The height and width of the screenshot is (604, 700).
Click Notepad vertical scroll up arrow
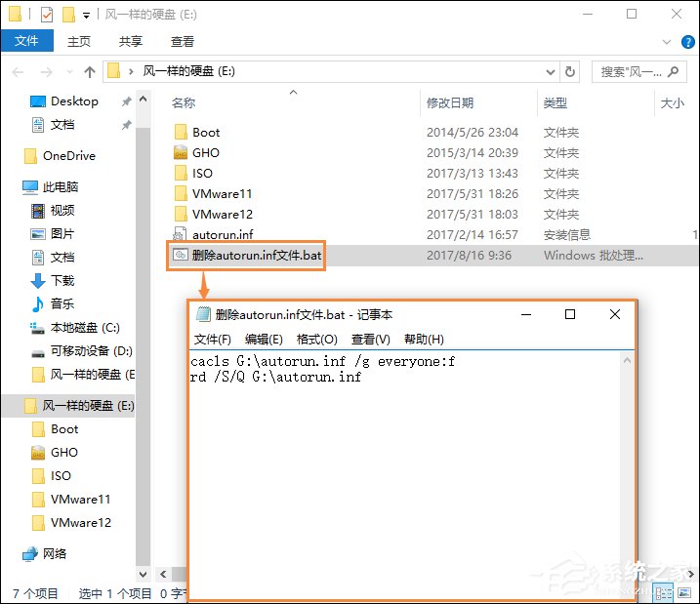pyautogui.click(x=627, y=360)
